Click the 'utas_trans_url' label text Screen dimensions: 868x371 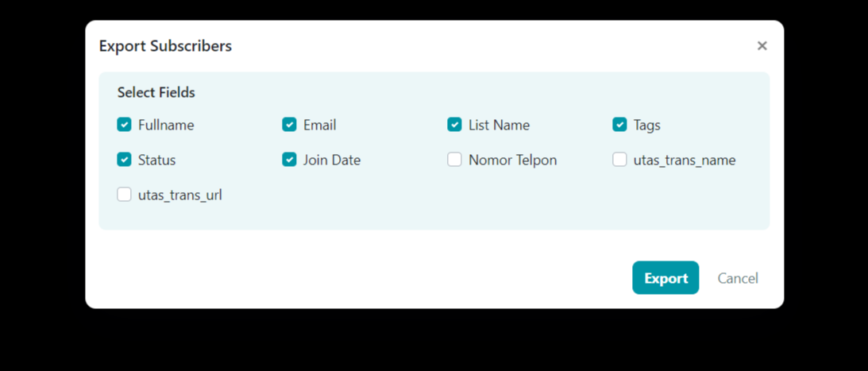(x=179, y=195)
